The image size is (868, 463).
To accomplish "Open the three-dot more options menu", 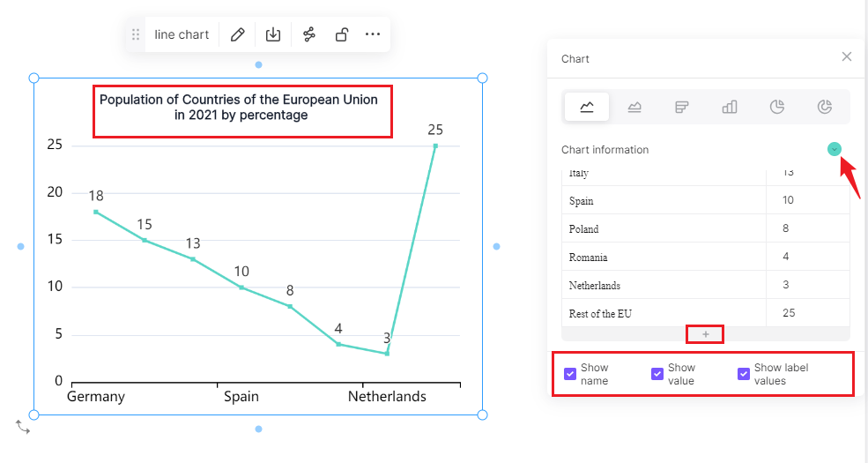I will (373, 34).
